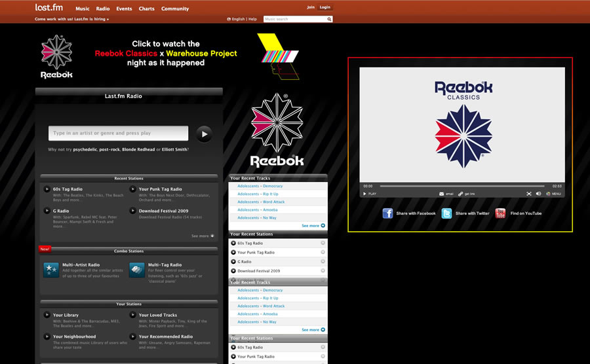The image size is (590, 364).
Task: Play the Your Library station
Action: (47, 316)
